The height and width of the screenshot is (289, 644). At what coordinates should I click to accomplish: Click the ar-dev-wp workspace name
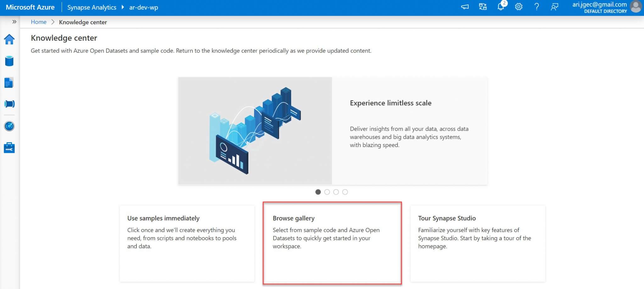coord(144,7)
